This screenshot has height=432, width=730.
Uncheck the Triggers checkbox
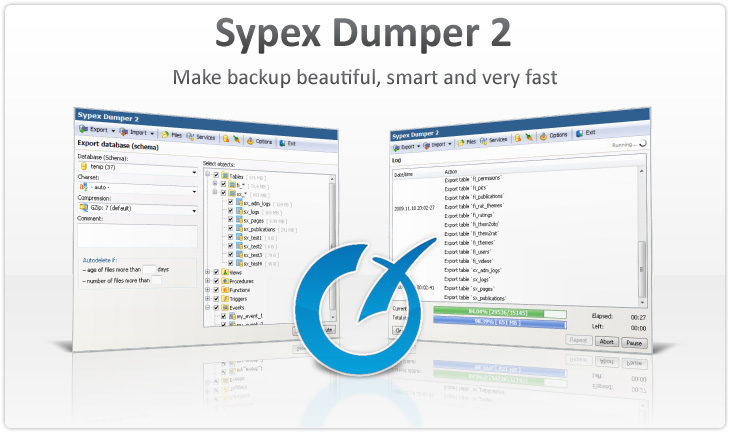216,298
